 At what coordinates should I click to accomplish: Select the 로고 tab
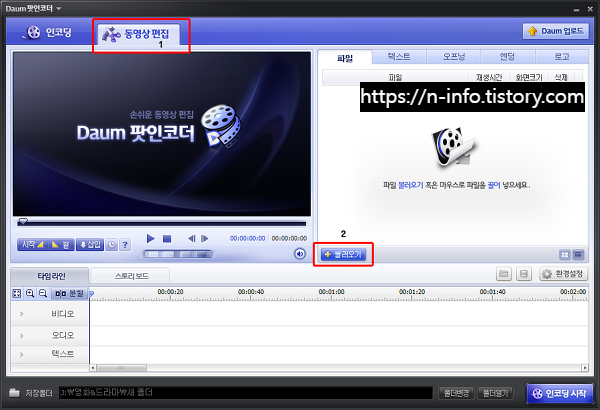562,57
